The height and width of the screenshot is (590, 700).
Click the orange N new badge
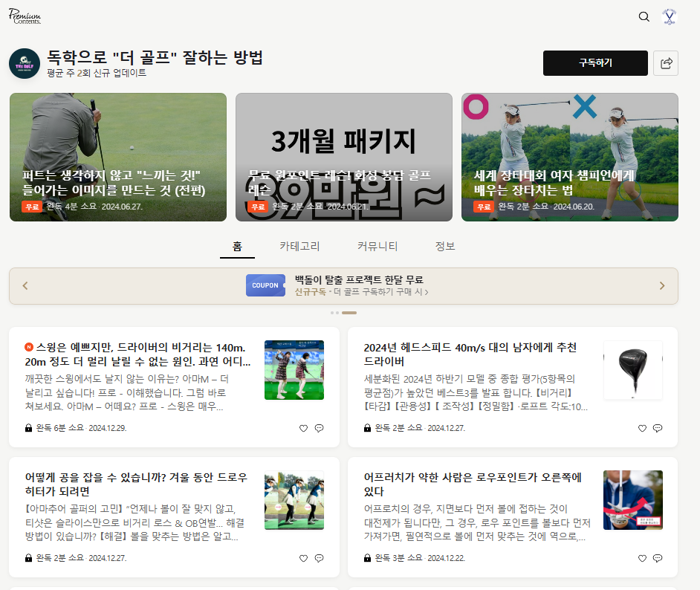pyautogui.click(x=28, y=347)
